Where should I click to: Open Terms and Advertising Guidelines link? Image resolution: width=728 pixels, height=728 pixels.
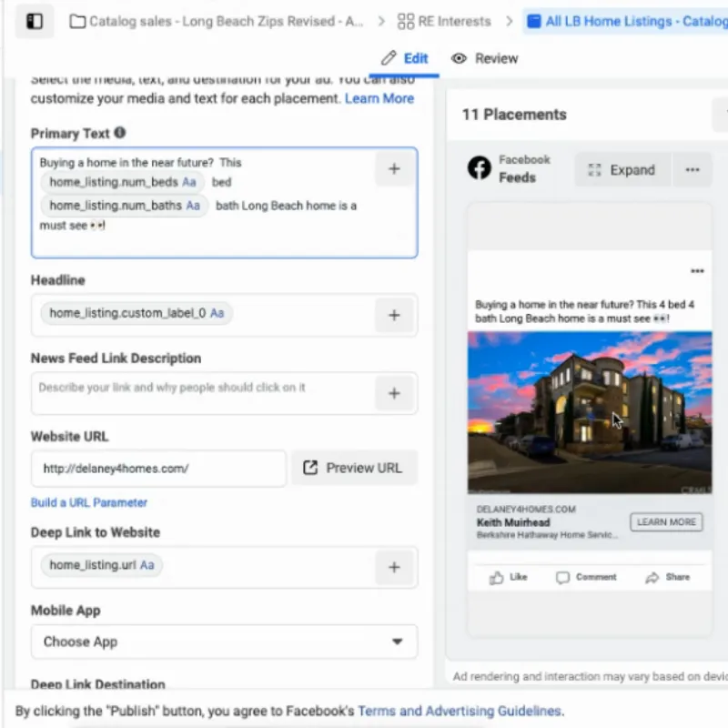460,711
